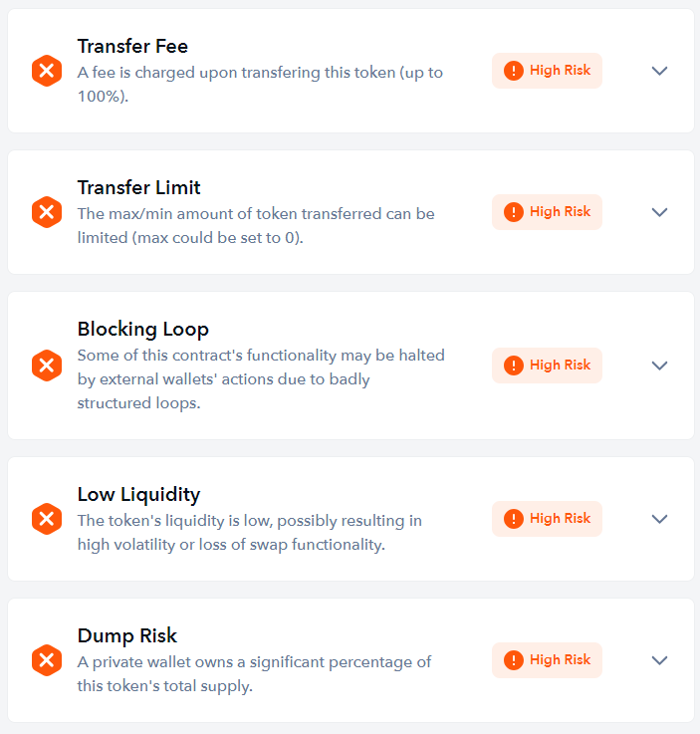Viewport: 700px width, 734px height.
Task: Click the exclamation icon in Transfer Fee badge
Action: 514,71
